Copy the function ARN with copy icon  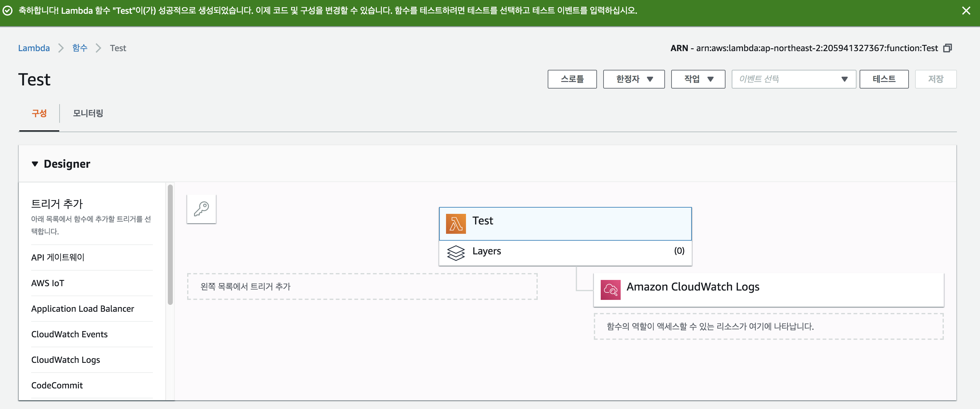click(947, 48)
